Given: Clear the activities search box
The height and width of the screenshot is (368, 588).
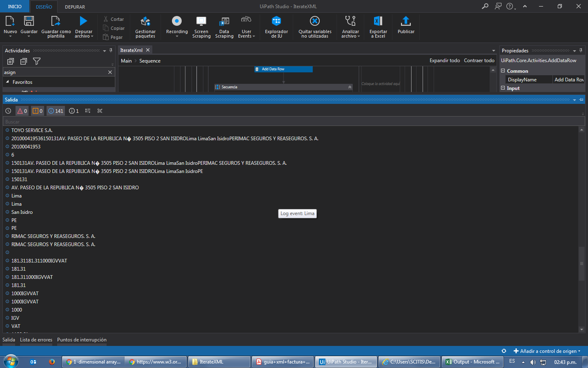Looking at the screenshot, I should 110,72.
